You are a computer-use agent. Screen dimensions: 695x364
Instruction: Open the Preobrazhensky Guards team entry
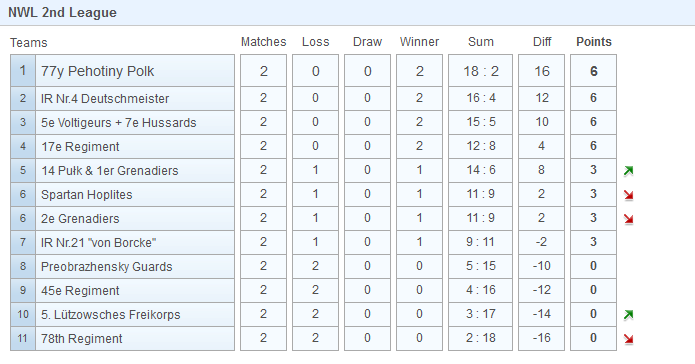tap(106, 266)
